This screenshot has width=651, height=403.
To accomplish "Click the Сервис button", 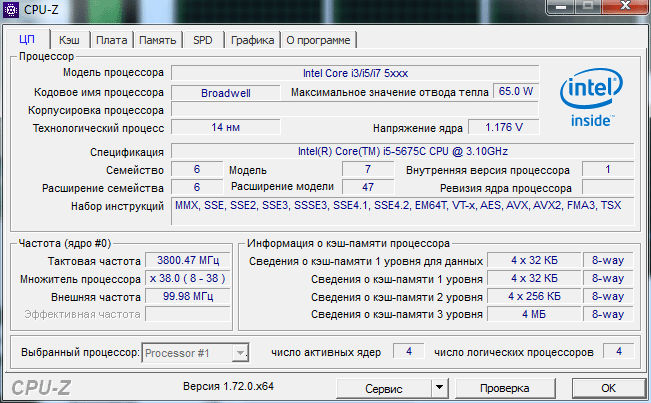I will (x=383, y=388).
